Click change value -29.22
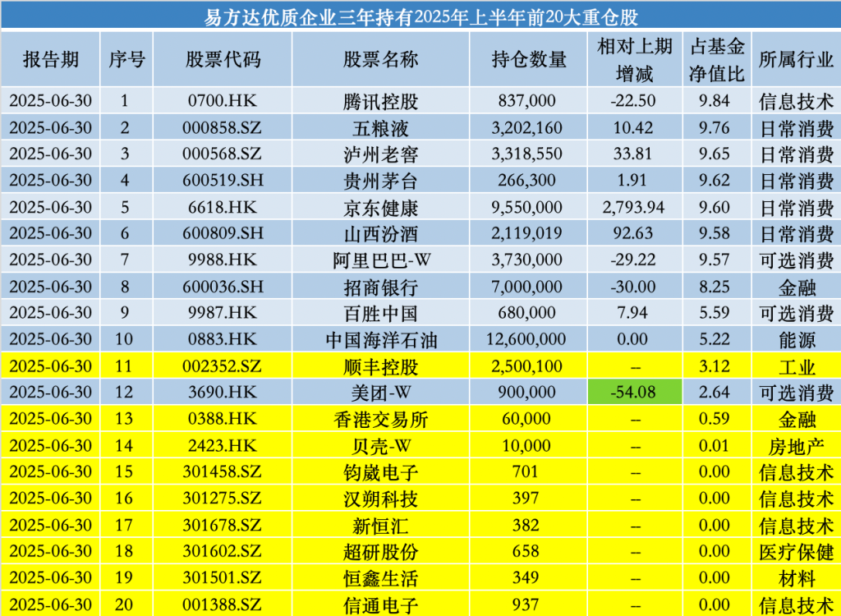841x616 pixels. pos(633,260)
